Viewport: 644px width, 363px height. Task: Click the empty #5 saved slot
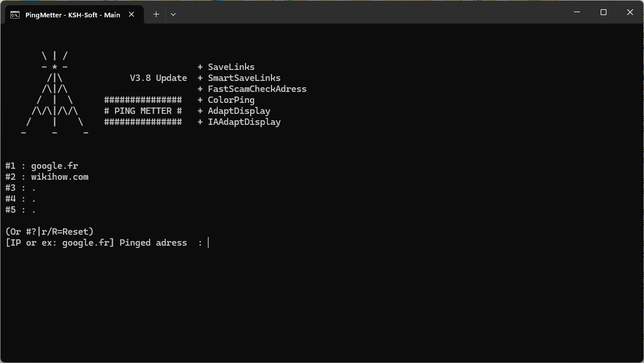point(33,210)
